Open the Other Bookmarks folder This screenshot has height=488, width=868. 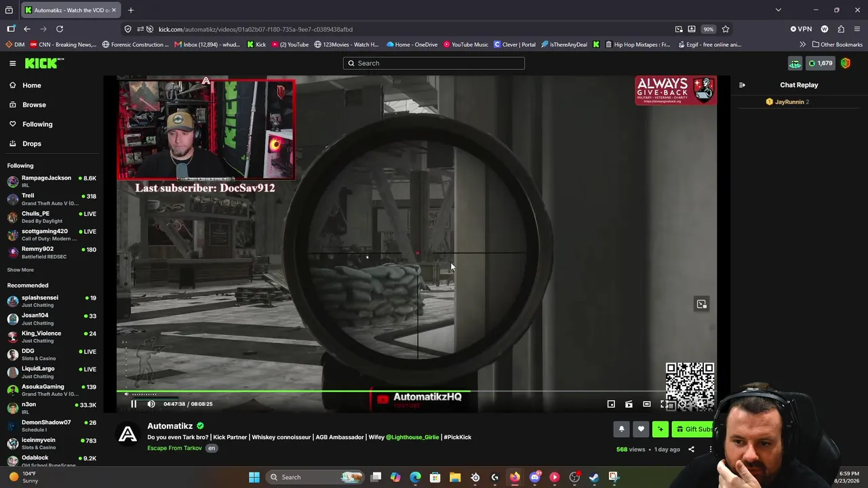point(837,45)
